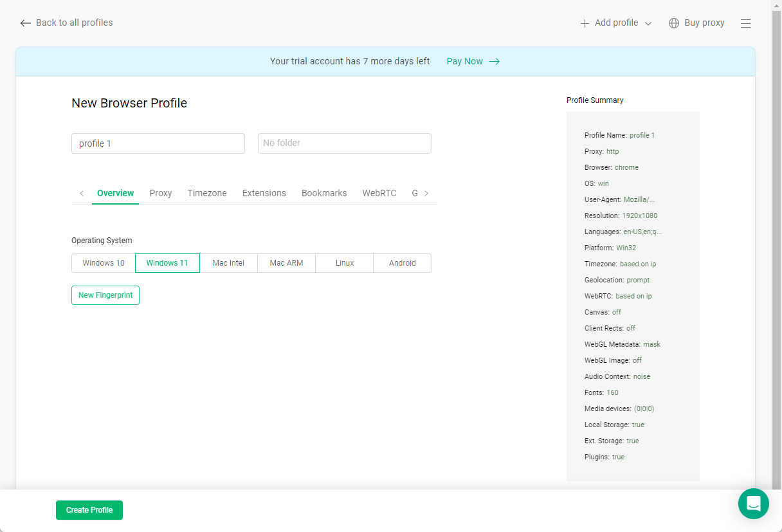The height and width of the screenshot is (532, 782).
Task: Click the Media devices (0|0|0) entry
Action: (x=619, y=408)
